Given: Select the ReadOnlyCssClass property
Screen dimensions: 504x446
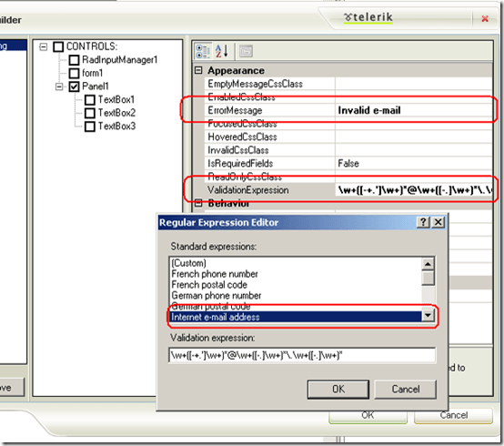Looking at the screenshot, I should point(245,177).
